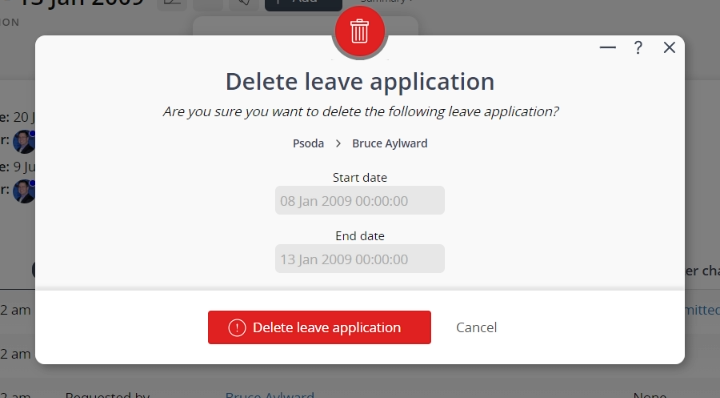Click the lower user avatar behind the dialog
The height and width of the screenshot is (398, 720).
(x=24, y=191)
